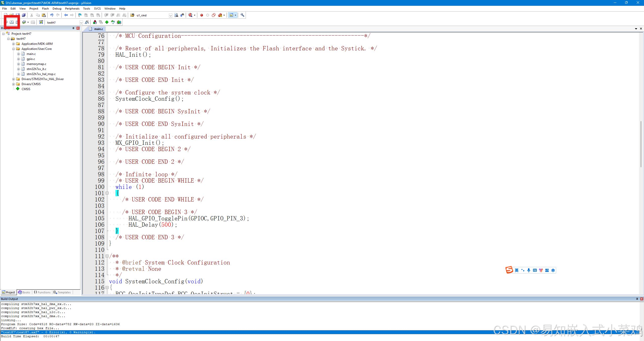
Task: Switch to the Functions tab
Action: [42, 292]
